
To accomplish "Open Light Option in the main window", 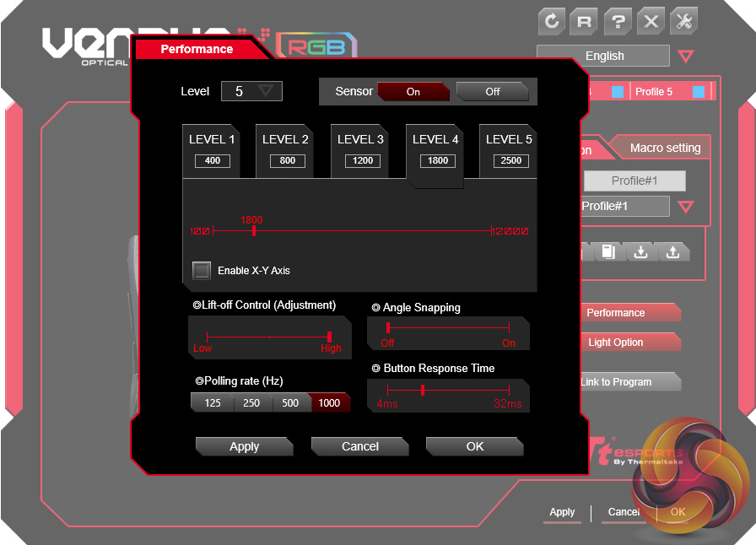I will (630, 342).
